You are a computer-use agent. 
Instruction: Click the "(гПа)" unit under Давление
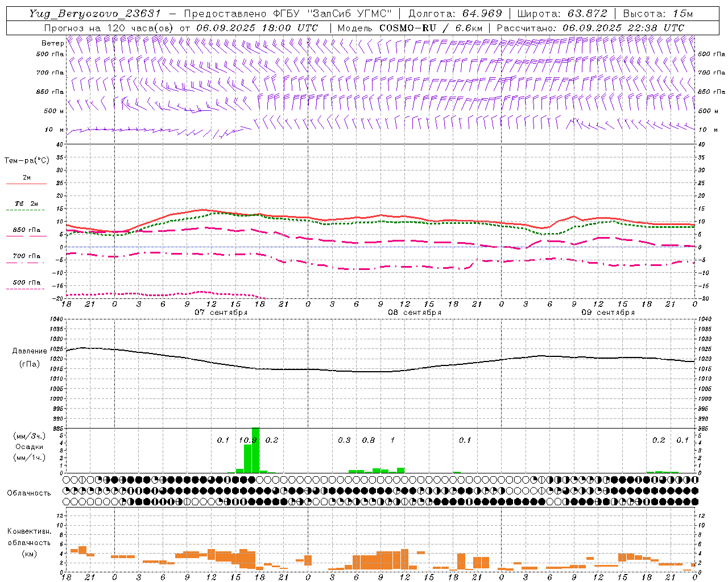[29, 364]
